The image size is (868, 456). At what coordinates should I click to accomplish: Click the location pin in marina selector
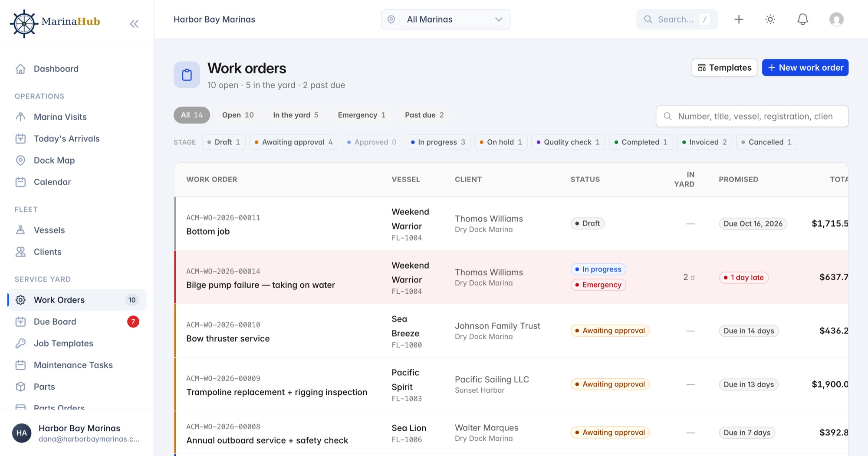[x=391, y=20]
